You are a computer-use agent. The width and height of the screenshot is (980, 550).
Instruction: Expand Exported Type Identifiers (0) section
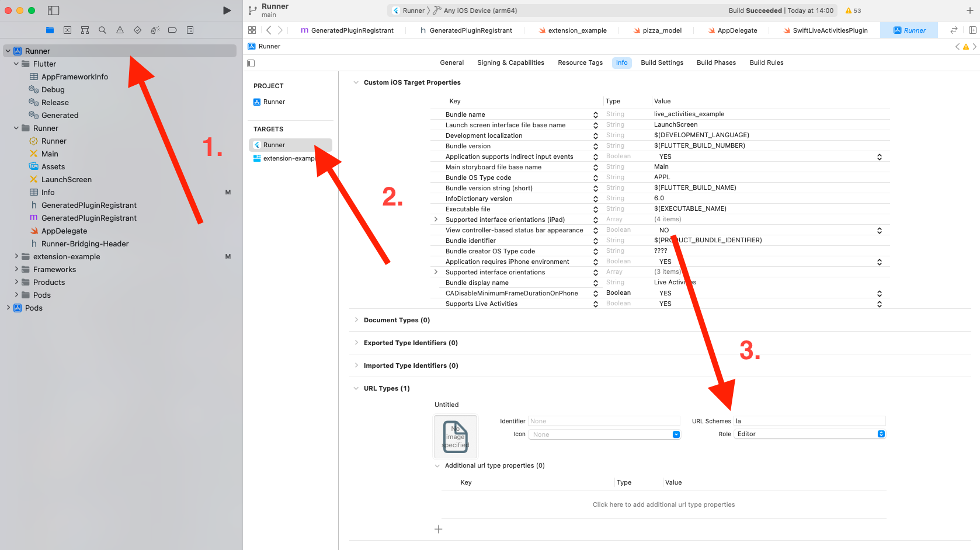point(356,343)
